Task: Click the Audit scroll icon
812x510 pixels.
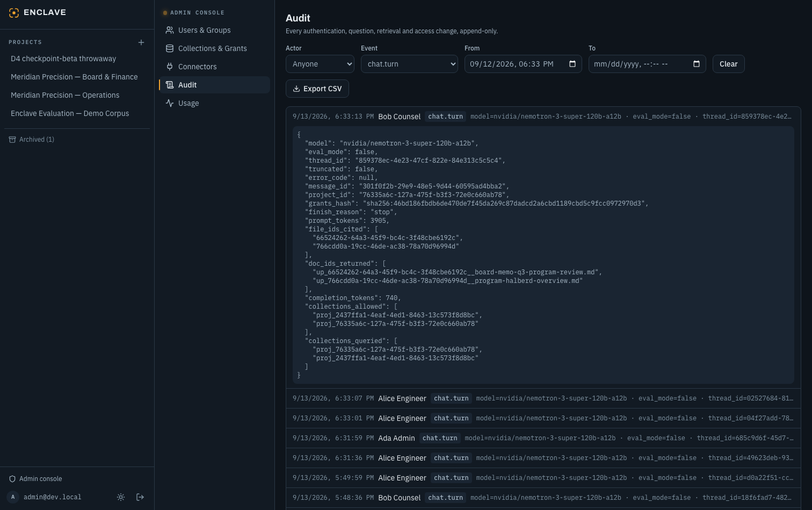Action: [170, 85]
